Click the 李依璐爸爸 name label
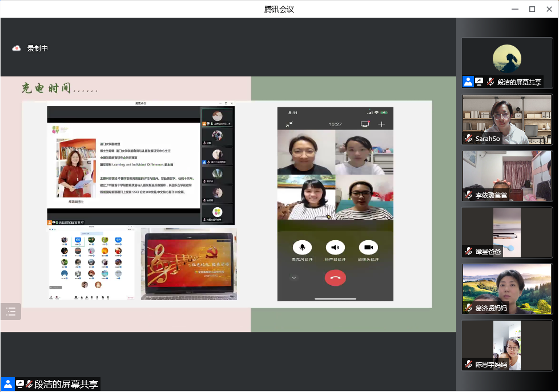Screen dimensions: 559x392 (491, 195)
